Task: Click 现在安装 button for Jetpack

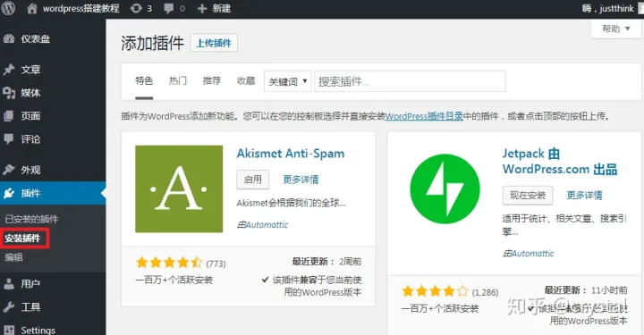Action: [528, 195]
